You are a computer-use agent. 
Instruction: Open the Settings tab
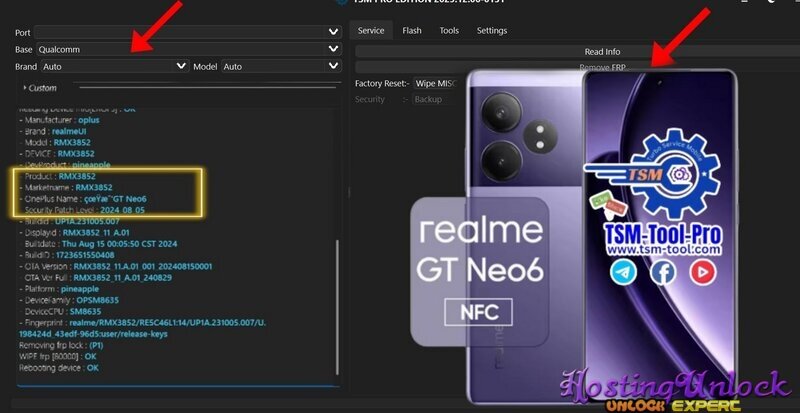click(491, 31)
